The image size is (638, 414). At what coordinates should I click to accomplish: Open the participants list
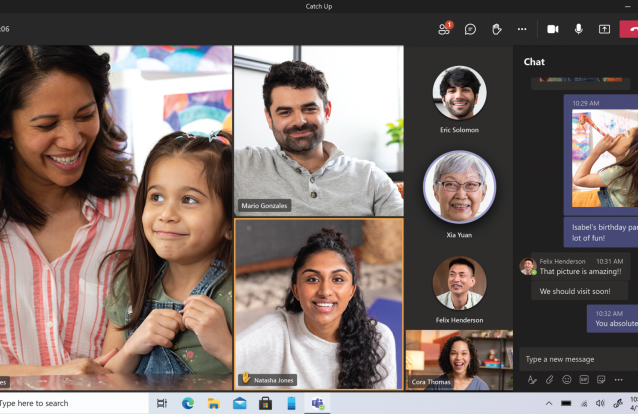coord(444,29)
